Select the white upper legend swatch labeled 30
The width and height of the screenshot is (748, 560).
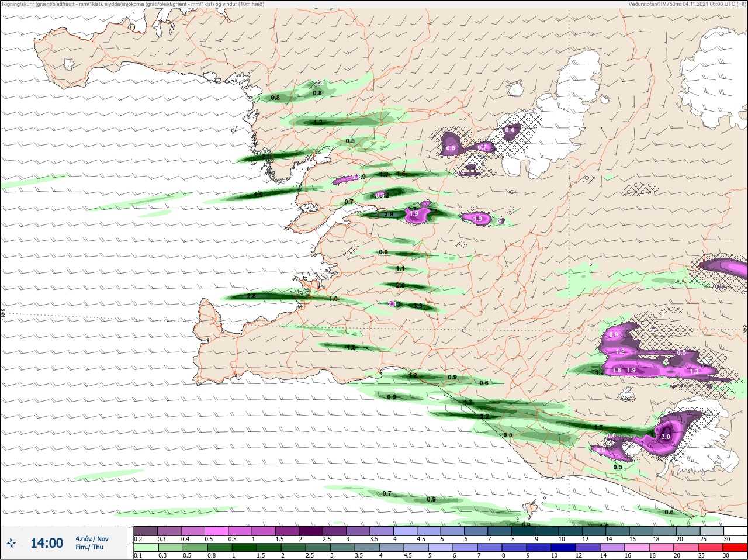(735, 531)
